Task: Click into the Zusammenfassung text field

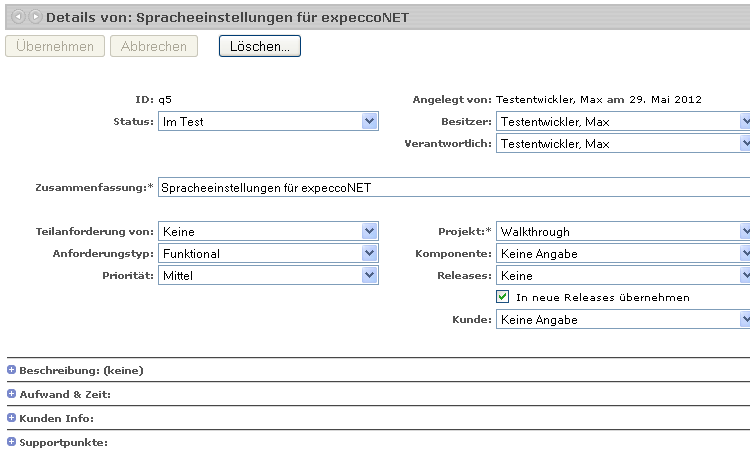Action: coord(450,187)
